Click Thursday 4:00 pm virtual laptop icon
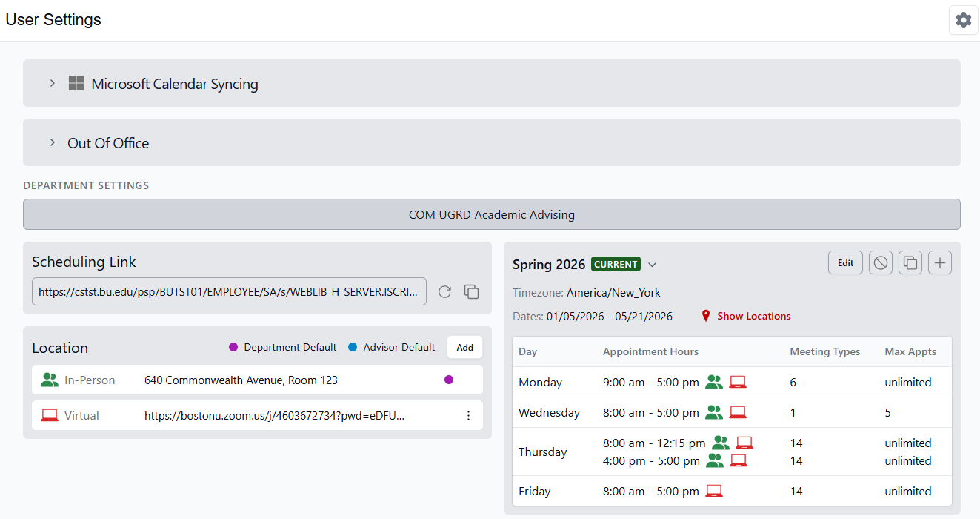Viewport: 980px width, 519px height. (739, 460)
